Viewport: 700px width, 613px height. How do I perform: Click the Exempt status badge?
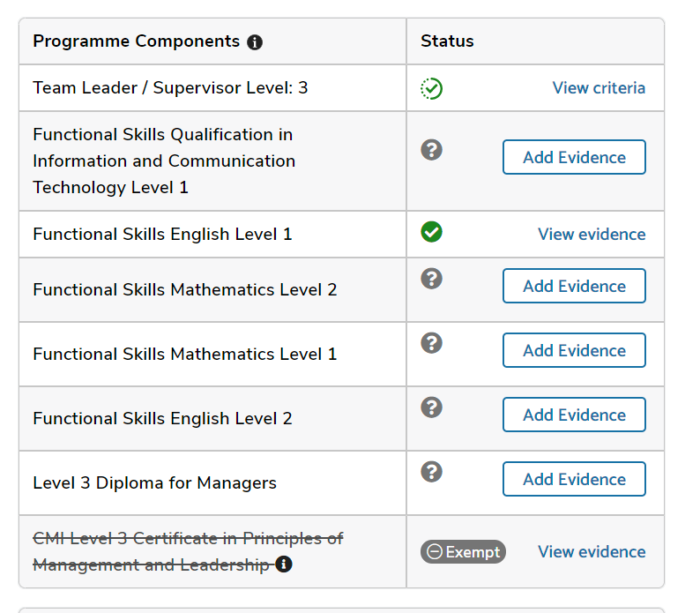463,552
